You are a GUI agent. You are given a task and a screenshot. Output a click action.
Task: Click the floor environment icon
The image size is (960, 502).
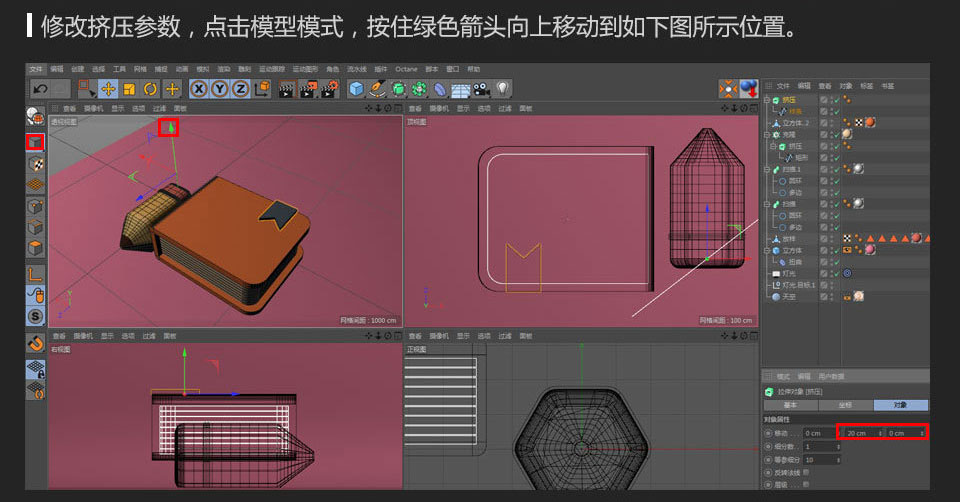(460, 90)
